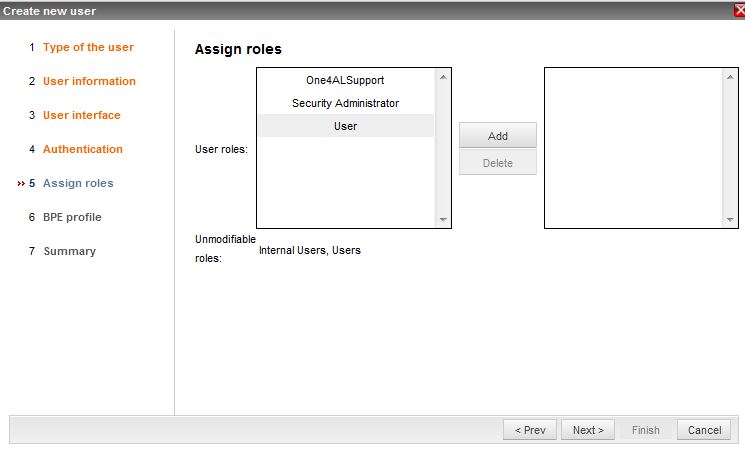Viewport: 745px width, 456px height.
Task: Go back with the Prev button
Action: pos(530,430)
